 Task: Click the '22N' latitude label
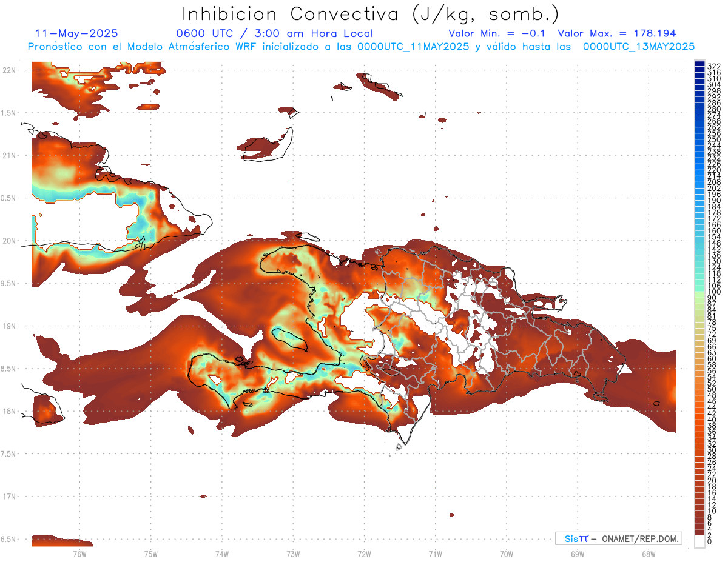9,70
